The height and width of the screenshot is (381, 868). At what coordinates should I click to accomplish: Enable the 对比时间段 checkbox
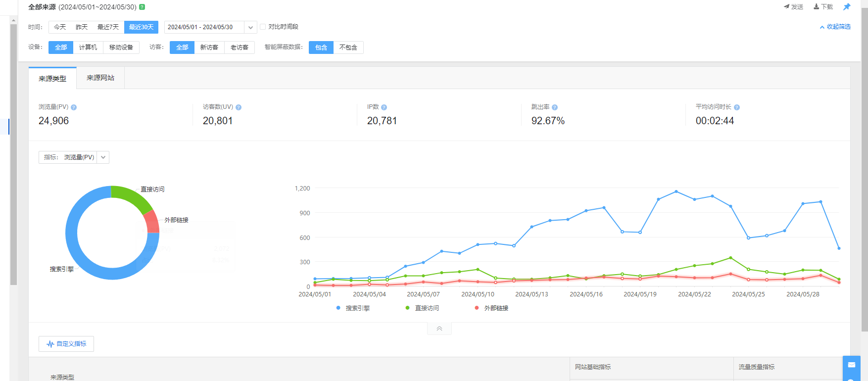click(263, 27)
